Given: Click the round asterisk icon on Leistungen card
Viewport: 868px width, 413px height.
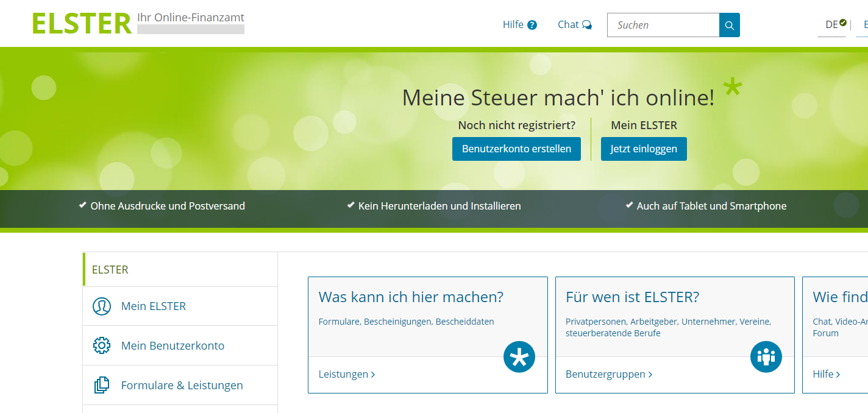Looking at the screenshot, I should pos(519,357).
